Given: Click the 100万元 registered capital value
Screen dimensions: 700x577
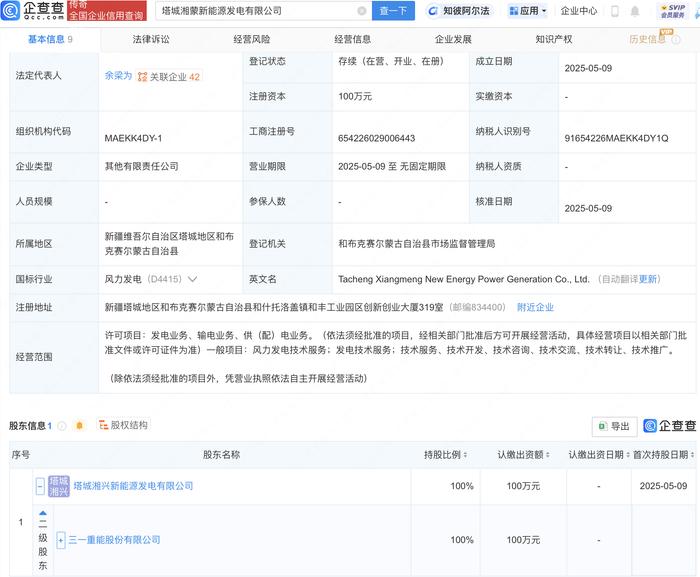Looking at the screenshot, I should pyautogui.click(x=355, y=96).
